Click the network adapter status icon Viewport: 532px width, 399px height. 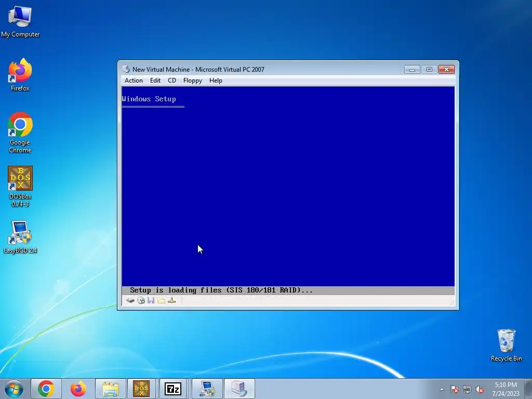(171, 301)
